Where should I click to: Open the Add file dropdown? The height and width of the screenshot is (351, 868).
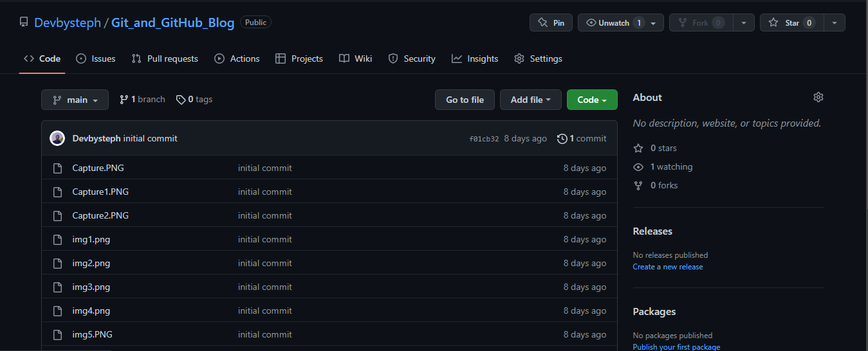[x=531, y=100]
